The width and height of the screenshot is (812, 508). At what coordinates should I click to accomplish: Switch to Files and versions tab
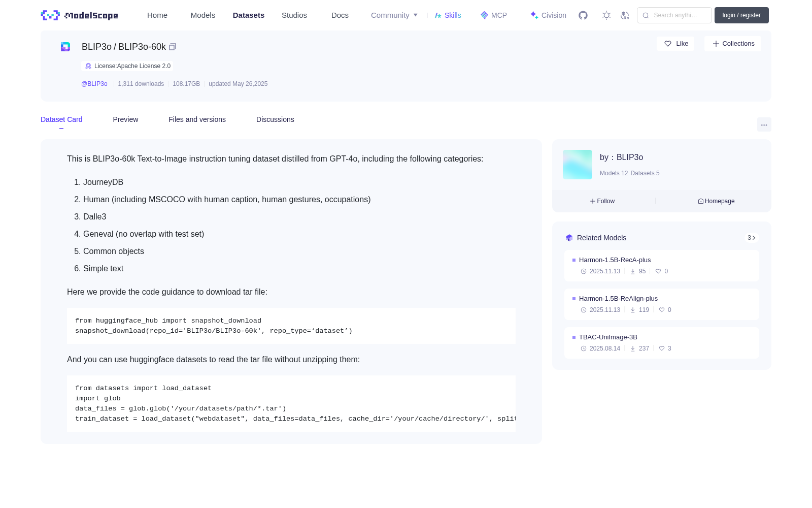(197, 119)
